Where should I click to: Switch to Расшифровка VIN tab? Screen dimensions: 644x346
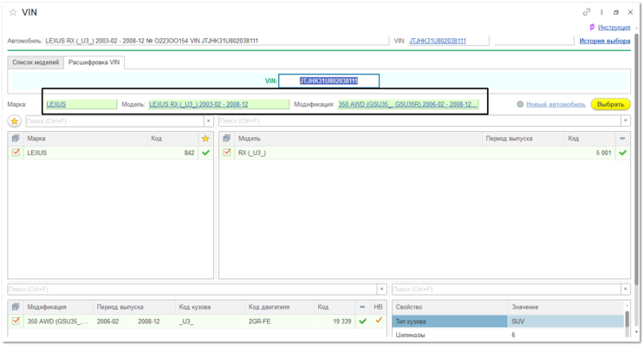(x=94, y=62)
